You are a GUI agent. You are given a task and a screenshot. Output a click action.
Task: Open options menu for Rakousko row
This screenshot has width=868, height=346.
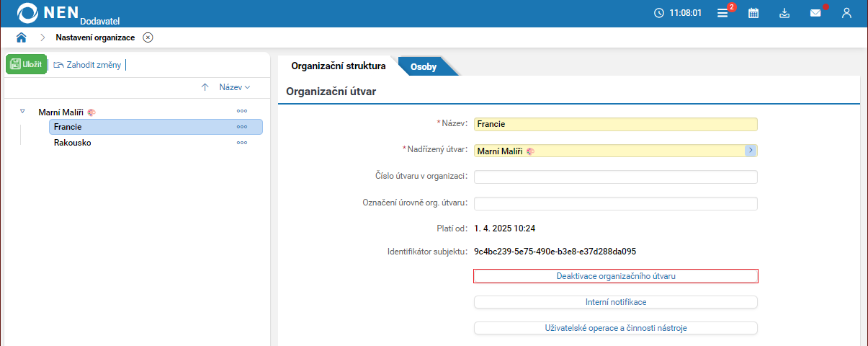tap(242, 143)
